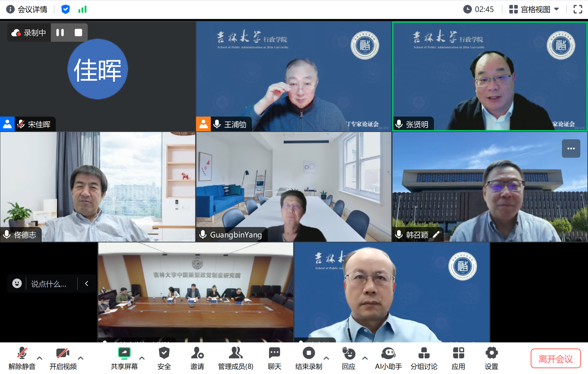Click Leave Meeting (离开会议) button
588x374 pixels.
[556, 358]
